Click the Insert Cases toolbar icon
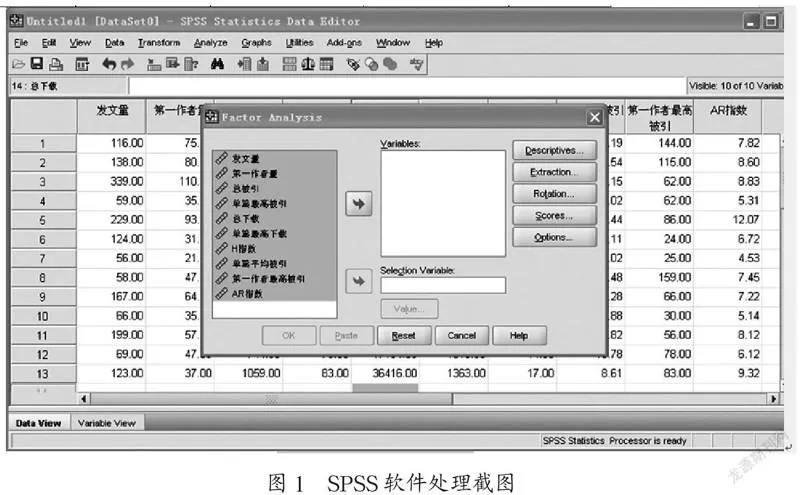Screen dimensions: 800x495 pos(244,64)
